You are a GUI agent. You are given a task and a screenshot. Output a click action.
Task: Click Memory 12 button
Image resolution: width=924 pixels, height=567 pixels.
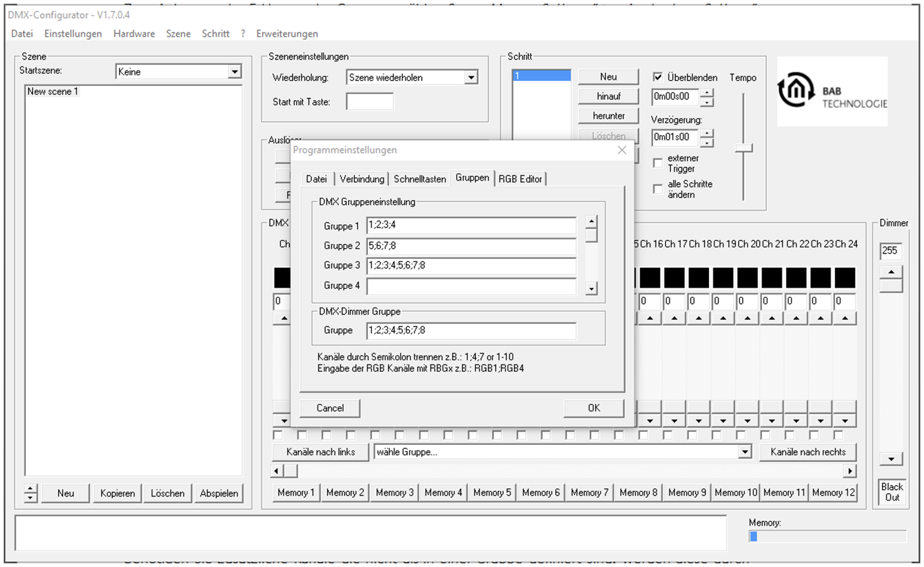pyautogui.click(x=833, y=493)
